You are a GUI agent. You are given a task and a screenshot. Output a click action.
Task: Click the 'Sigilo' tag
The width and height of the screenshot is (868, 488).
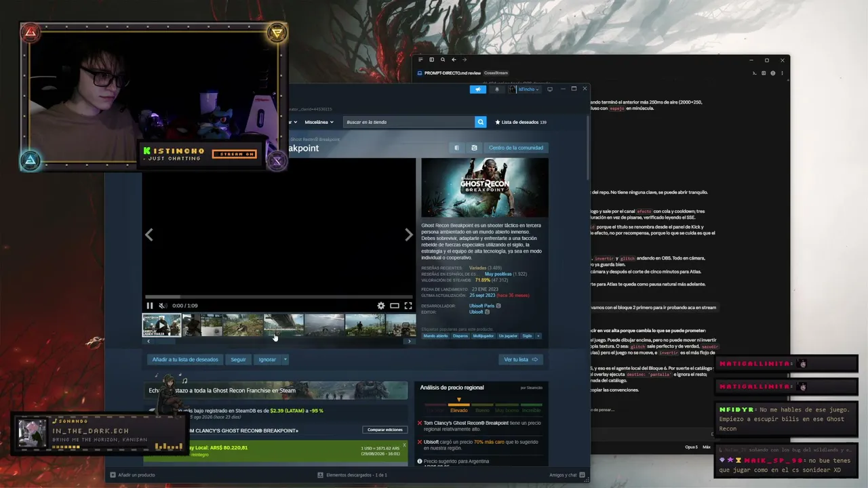[527, 335]
